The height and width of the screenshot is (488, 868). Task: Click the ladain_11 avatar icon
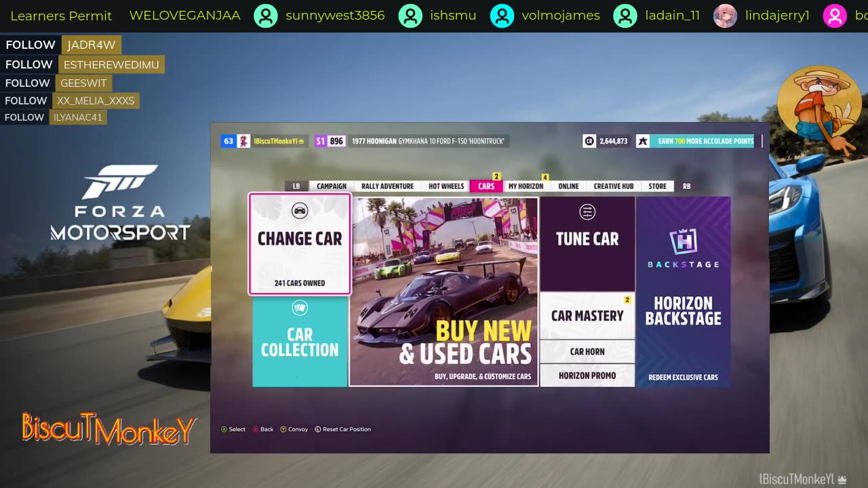[x=625, y=16]
